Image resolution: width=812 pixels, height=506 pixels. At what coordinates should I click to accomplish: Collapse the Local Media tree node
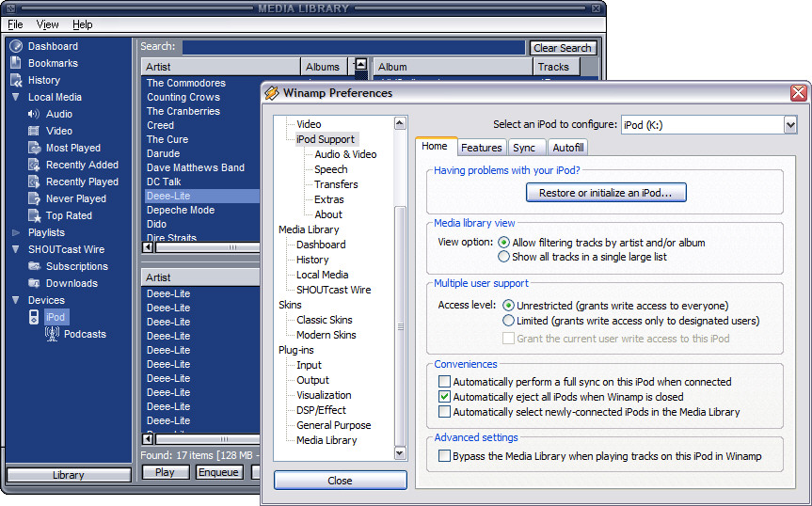(16, 97)
